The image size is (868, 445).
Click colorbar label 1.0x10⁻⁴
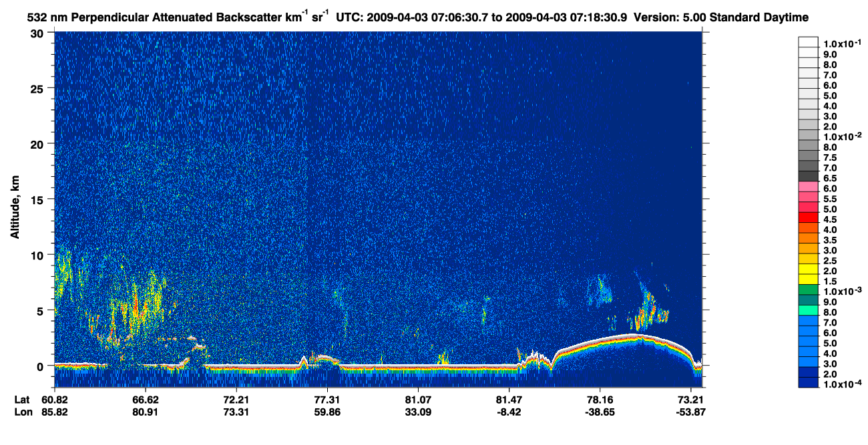coord(842,384)
